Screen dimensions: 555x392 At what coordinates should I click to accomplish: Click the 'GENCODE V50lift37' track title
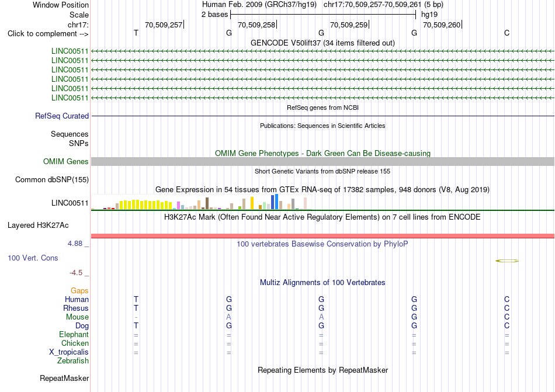click(322, 43)
